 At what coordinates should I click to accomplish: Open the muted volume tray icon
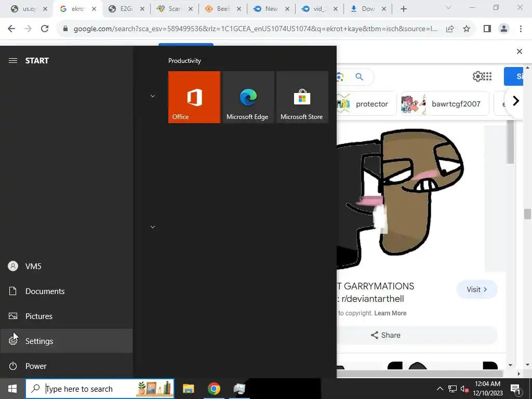pyautogui.click(x=465, y=389)
